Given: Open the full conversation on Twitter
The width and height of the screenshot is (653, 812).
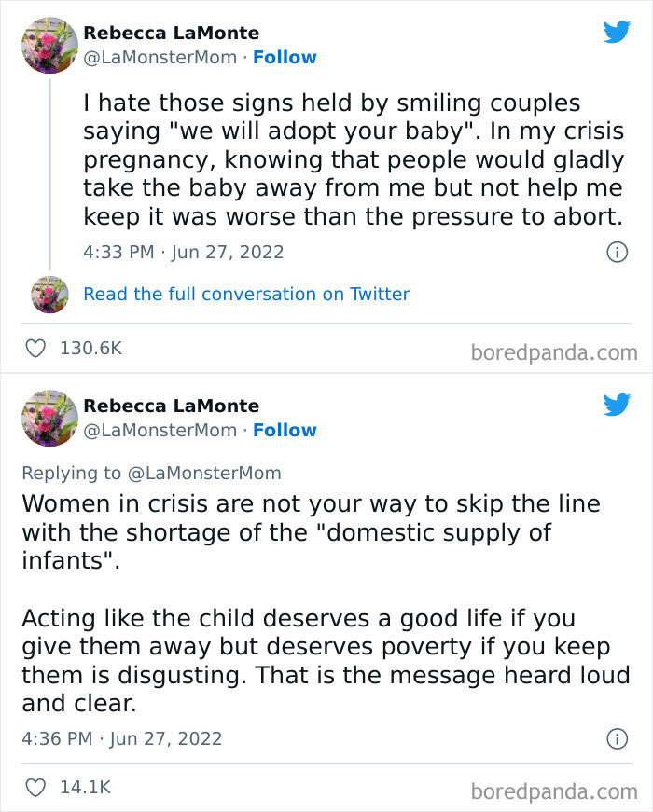Looking at the screenshot, I should [x=246, y=295].
